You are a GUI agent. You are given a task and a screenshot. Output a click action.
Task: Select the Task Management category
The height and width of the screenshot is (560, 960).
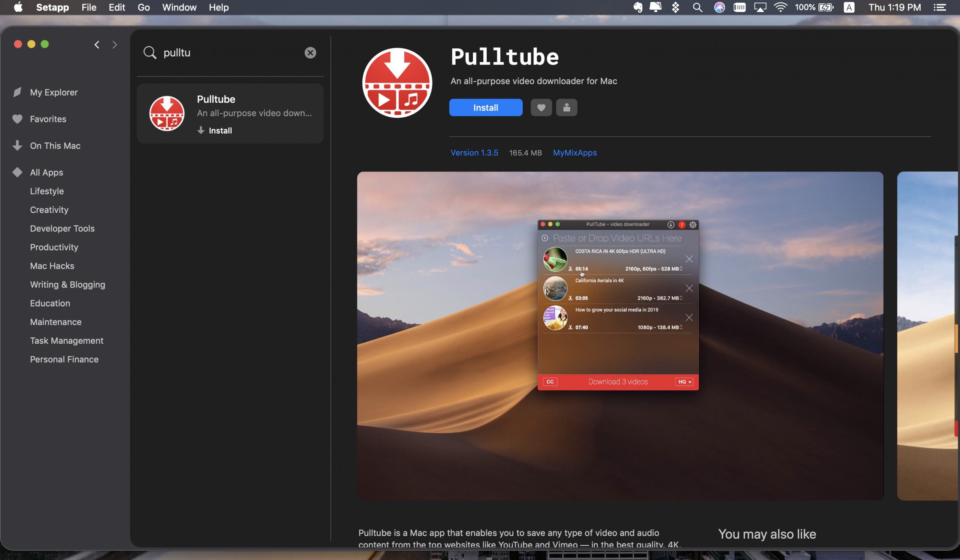click(67, 340)
